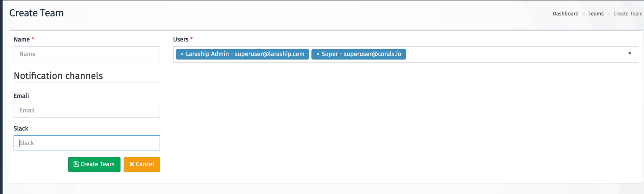Click the Users field label

(180, 39)
